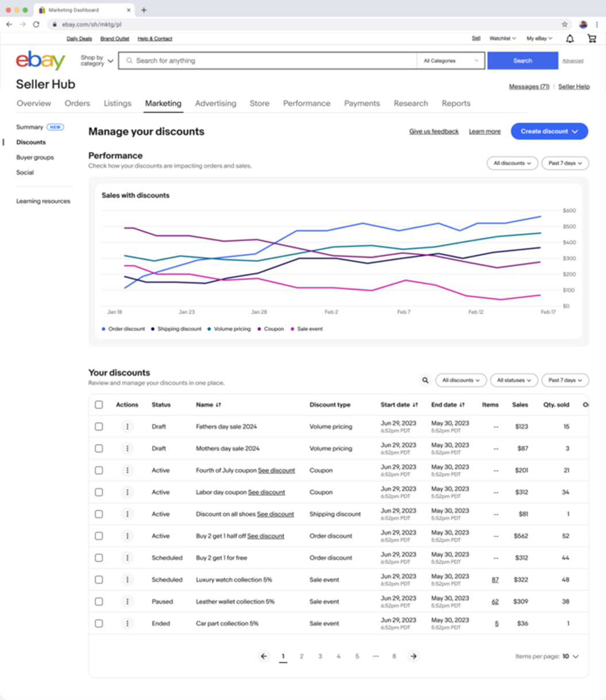
Task: Check the select-all checkbox in table header
Action: click(x=99, y=405)
